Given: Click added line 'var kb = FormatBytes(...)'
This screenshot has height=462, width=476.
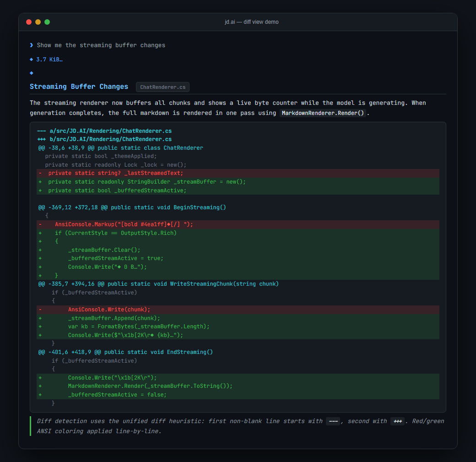Looking at the screenshot, I should pyautogui.click(x=238, y=326).
